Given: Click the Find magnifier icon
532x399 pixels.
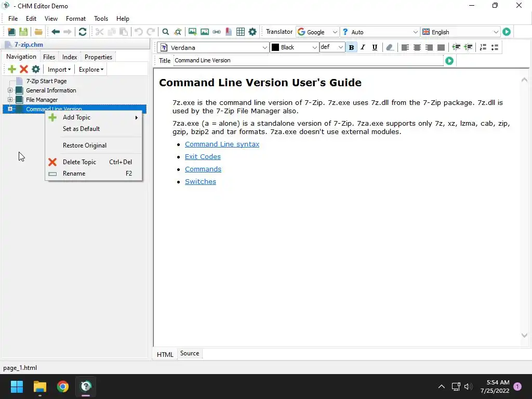Looking at the screenshot, I should [x=166, y=32].
